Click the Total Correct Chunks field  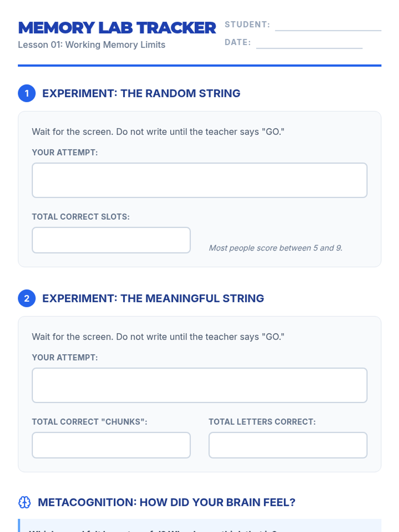click(111, 445)
